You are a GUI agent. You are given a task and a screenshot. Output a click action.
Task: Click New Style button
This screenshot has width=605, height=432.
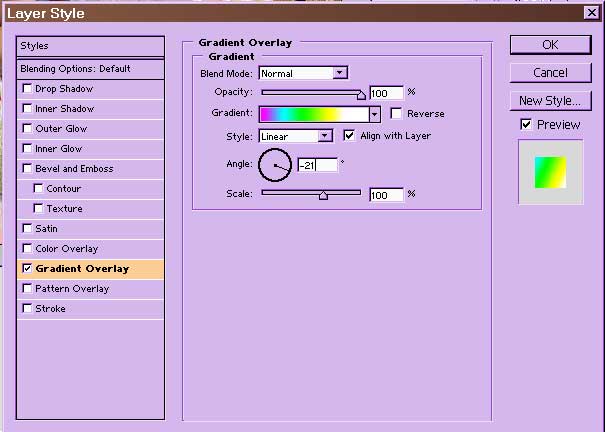[550, 101]
